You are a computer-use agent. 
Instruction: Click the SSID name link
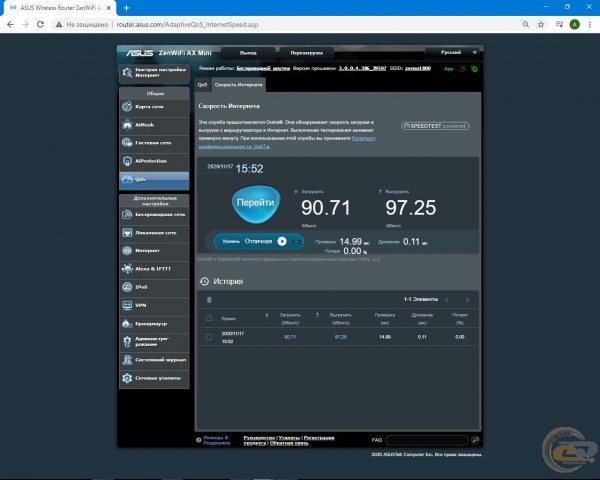418,69
